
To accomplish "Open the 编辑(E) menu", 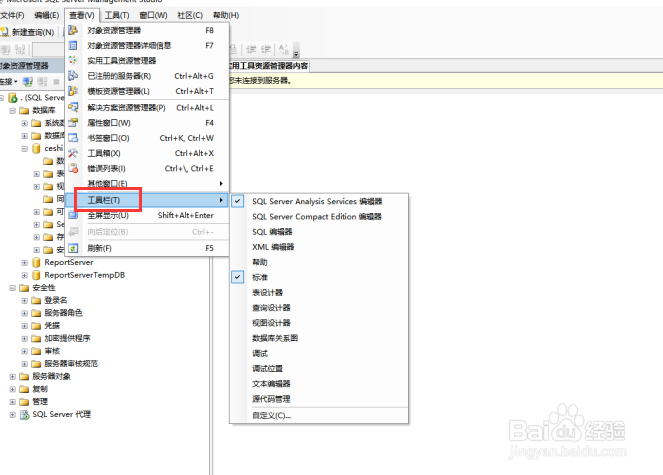I will click(47, 16).
